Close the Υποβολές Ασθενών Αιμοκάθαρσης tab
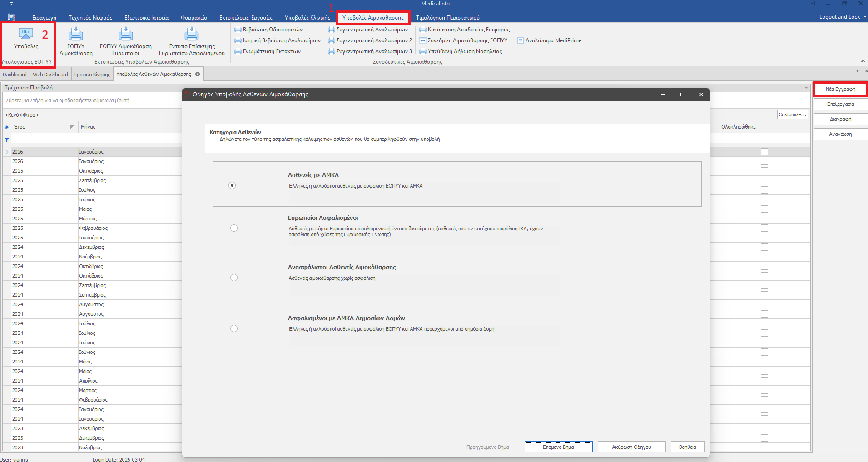 pos(198,74)
